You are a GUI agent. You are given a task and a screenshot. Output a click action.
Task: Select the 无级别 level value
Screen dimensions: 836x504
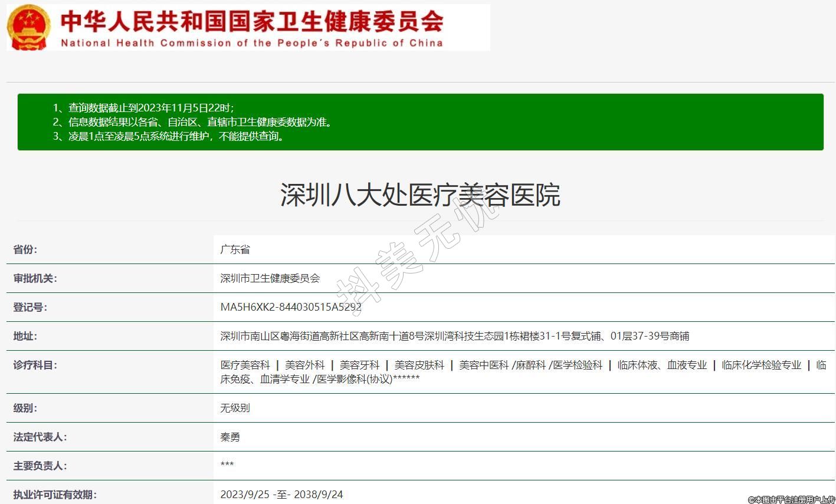click(x=235, y=408)
